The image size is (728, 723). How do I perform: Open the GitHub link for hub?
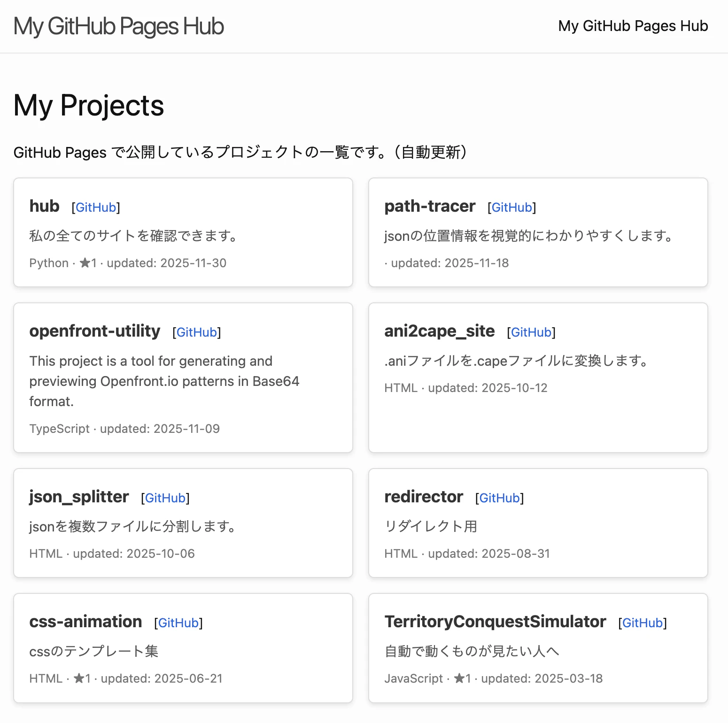click(x=96, y=208)
